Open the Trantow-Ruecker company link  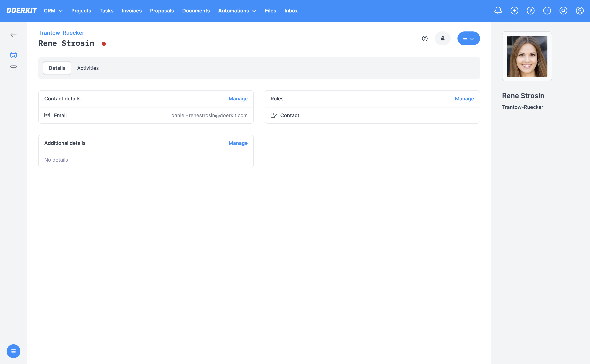point(61,33)
